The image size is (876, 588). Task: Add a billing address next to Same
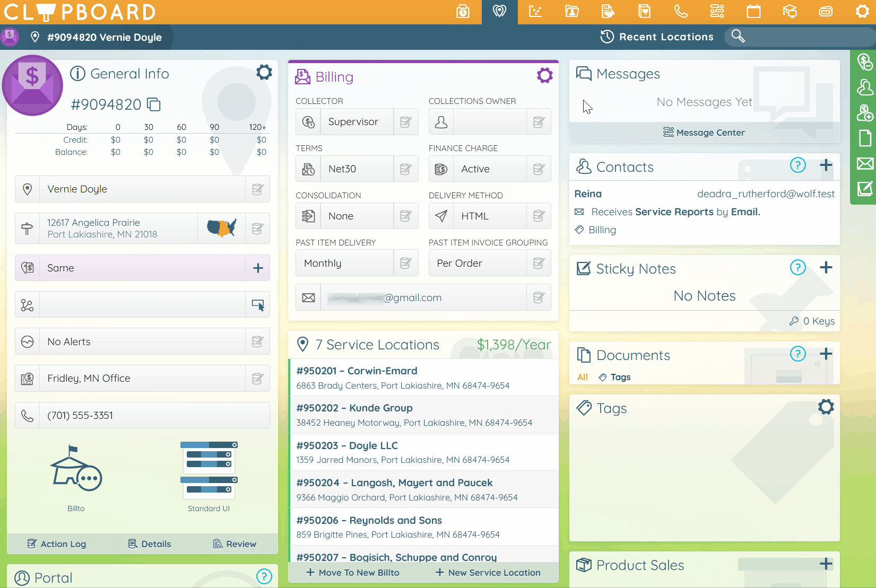[x=258, y=268]
